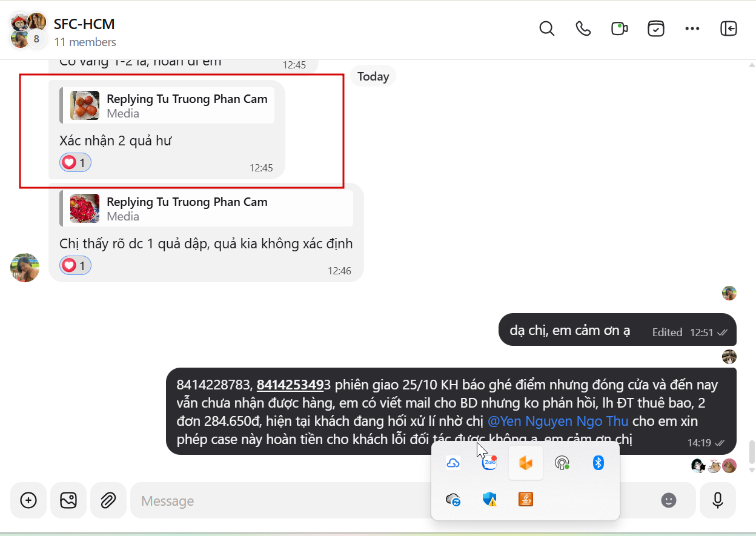756x536 pixels.
Task: Open Bluetooth from the tray overflow
Action: point(598,463)
